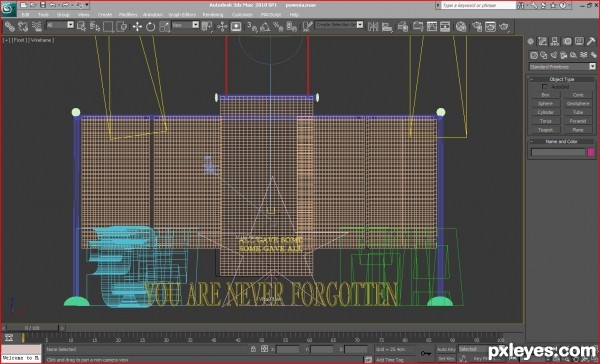
Task: Open the Rendering menu
Action: tap(213, 15)
